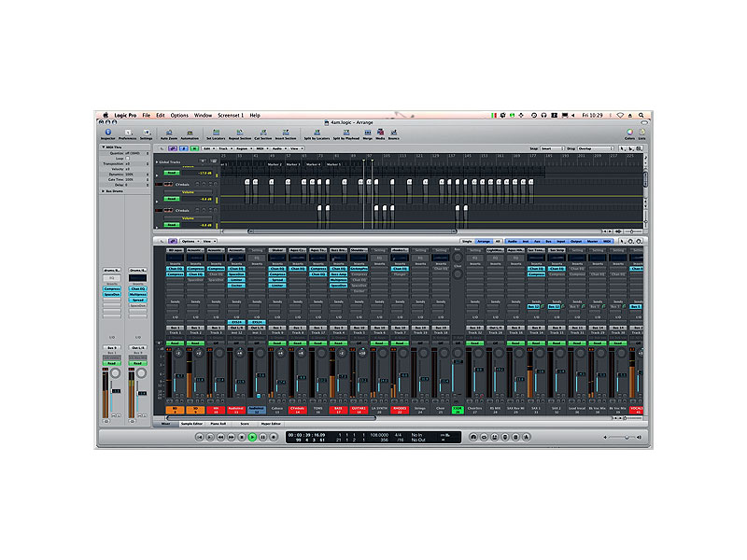
Task: Expand the Global Tracks disclosure triangle
Action: pyautogui.click(x=157, y=161)
